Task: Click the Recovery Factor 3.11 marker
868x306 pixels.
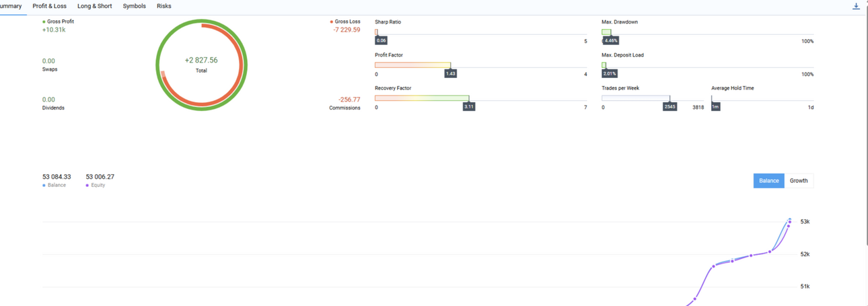Action: 469,107
